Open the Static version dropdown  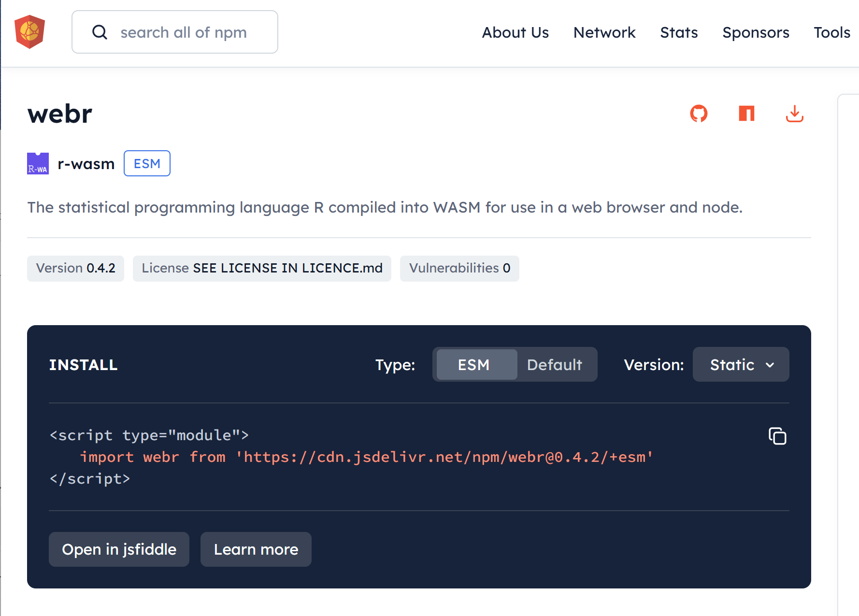[x=741, y=364]
